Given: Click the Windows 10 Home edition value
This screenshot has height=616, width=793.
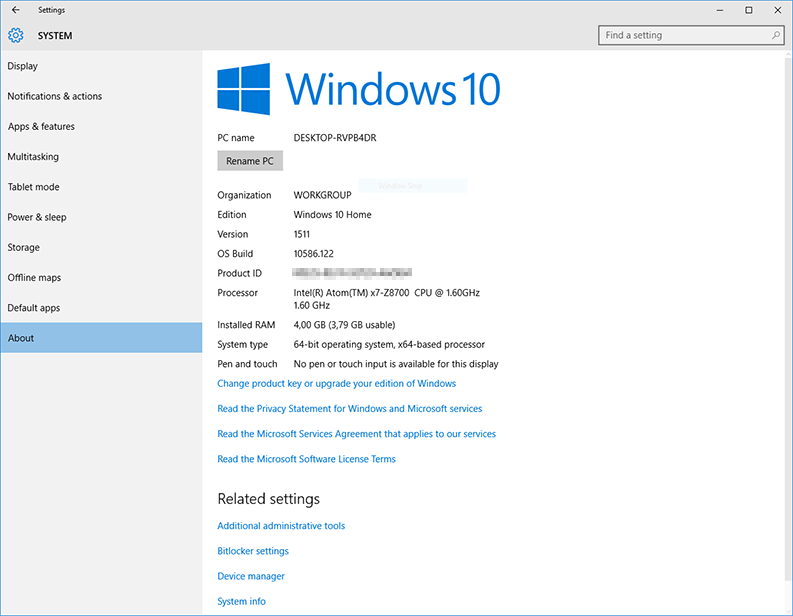Looking at the screenshot, I should coord(332,215).
